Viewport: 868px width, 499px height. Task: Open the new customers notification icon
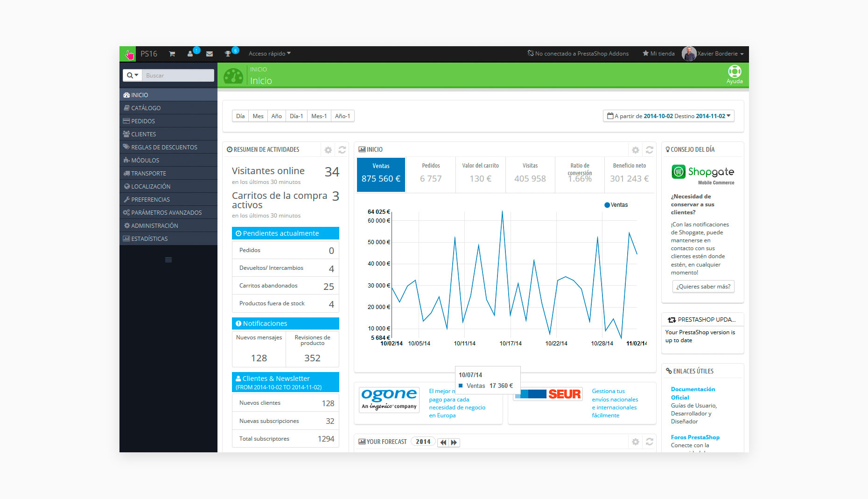coord(190,54)
